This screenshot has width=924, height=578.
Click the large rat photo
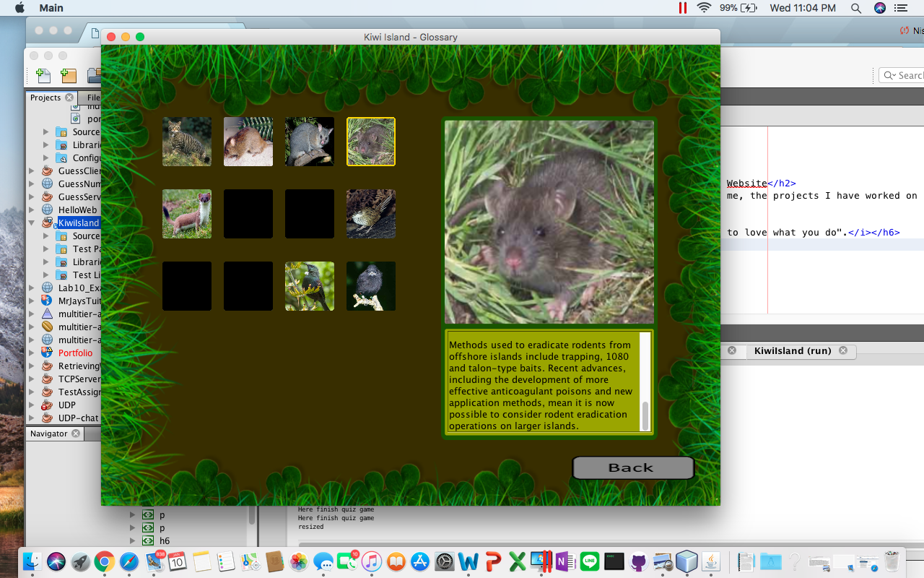click(x=549, y=222)
